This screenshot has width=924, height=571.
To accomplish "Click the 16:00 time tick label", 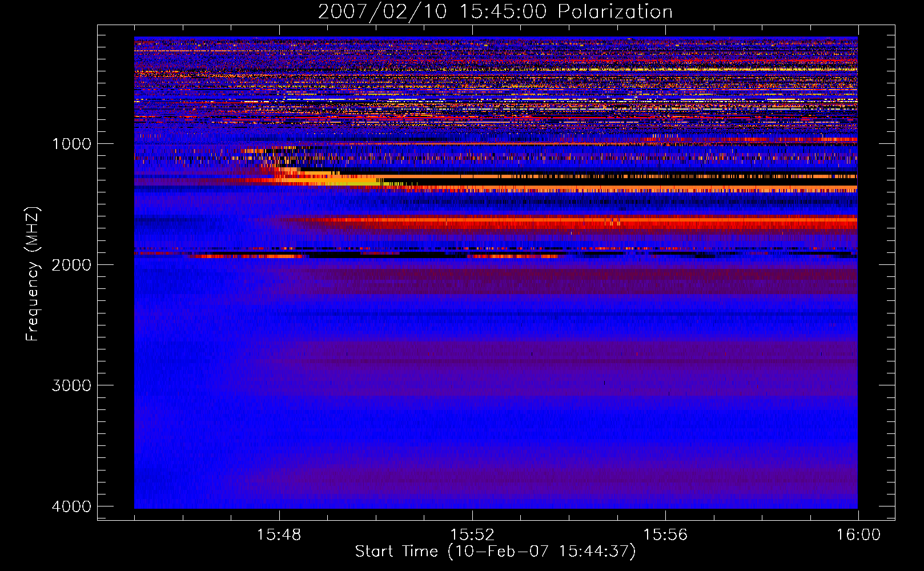I will (858, 535).
